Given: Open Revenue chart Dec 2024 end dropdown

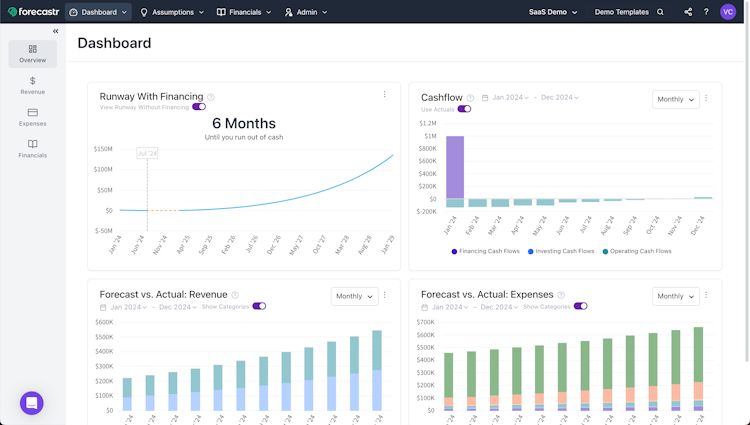Looking at the screenshot, I should pos(177,307).
